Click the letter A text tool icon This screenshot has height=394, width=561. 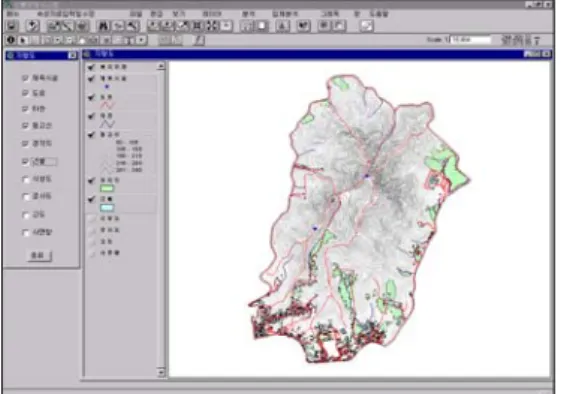(x=282, y=26)
